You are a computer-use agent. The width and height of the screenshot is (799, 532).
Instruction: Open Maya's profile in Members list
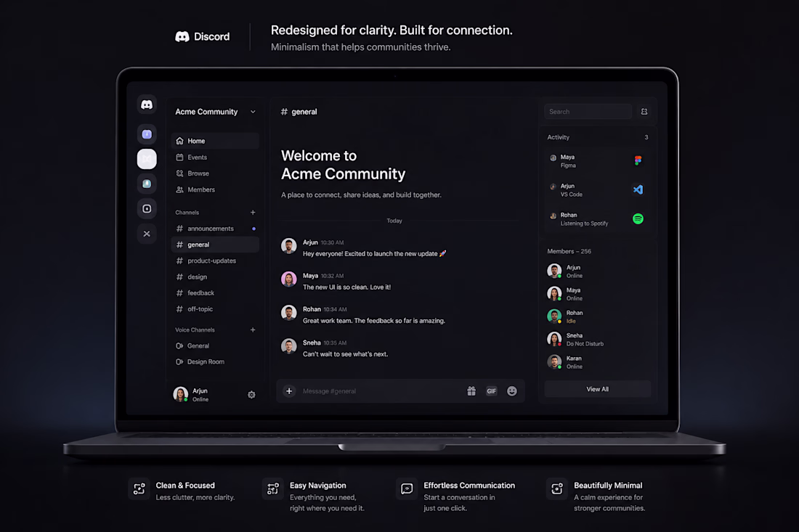[x=597, y=294]
